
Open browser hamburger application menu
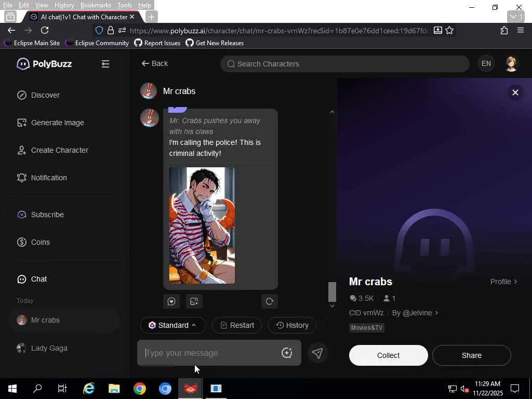521,30
